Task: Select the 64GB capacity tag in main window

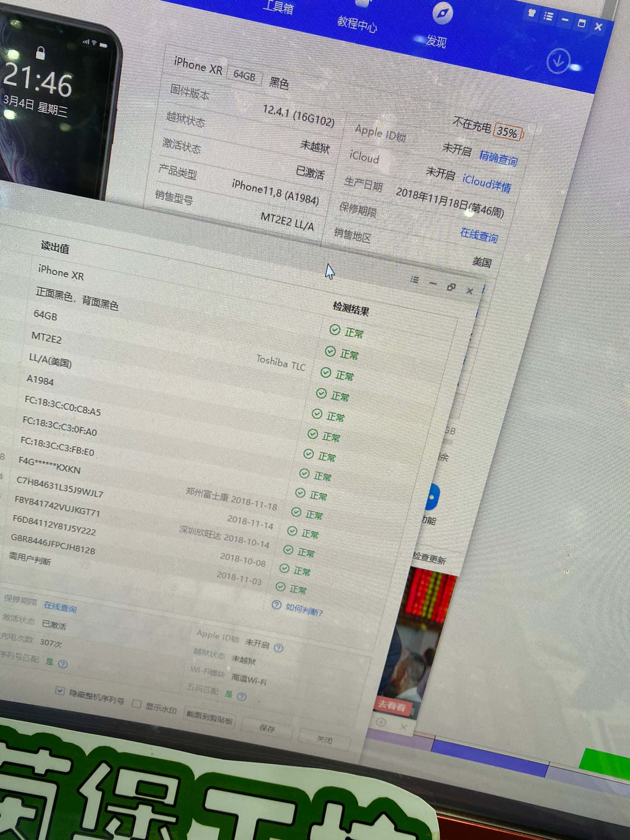Action: tap(244, 75)
